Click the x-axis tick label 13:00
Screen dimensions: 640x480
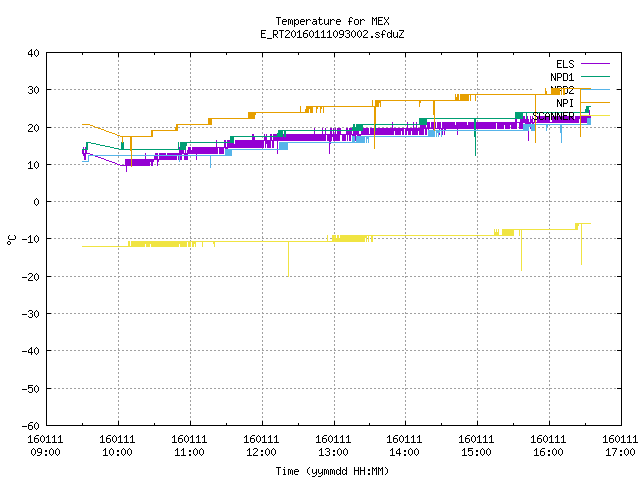click(333, 452)
